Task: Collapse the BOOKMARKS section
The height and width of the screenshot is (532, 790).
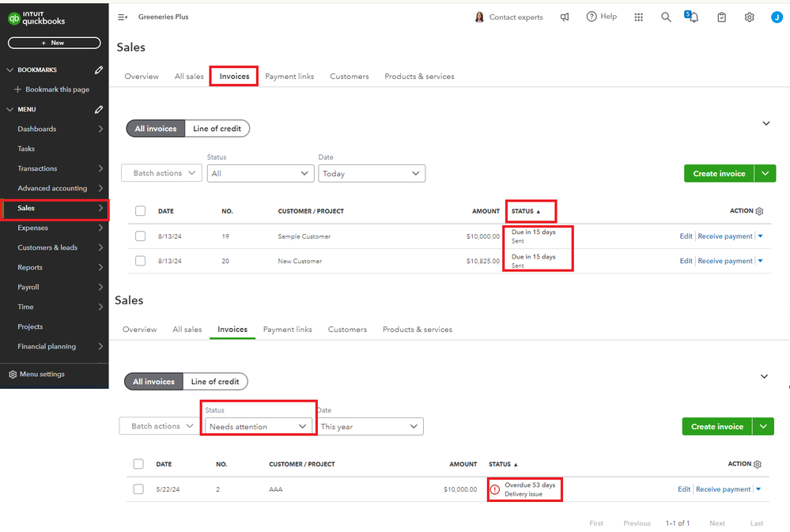Action: [9, 70]
